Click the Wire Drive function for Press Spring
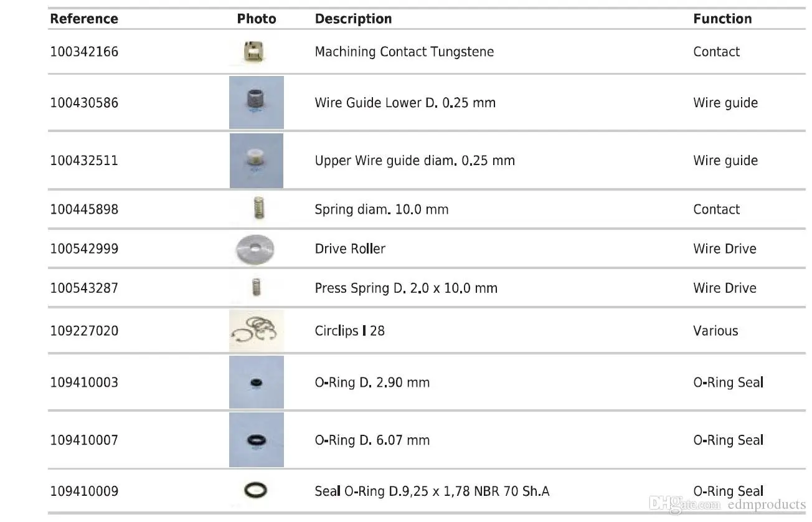This screenshot has height=522, width=812. point(725,288)
